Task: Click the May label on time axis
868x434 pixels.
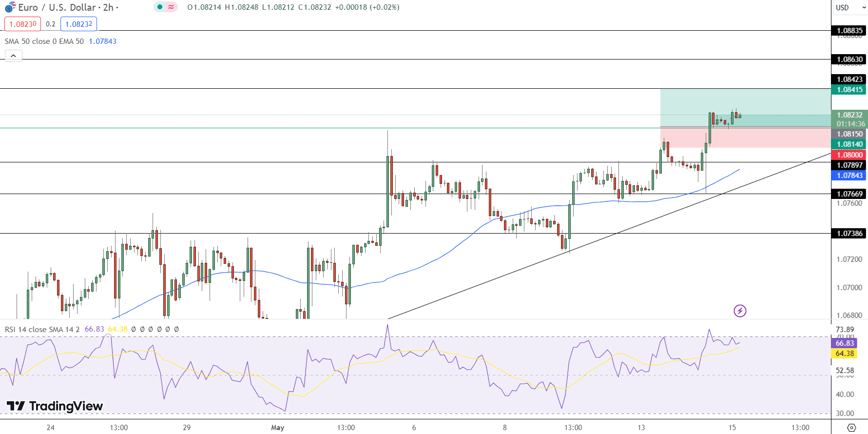Action: tap(278, 428)
